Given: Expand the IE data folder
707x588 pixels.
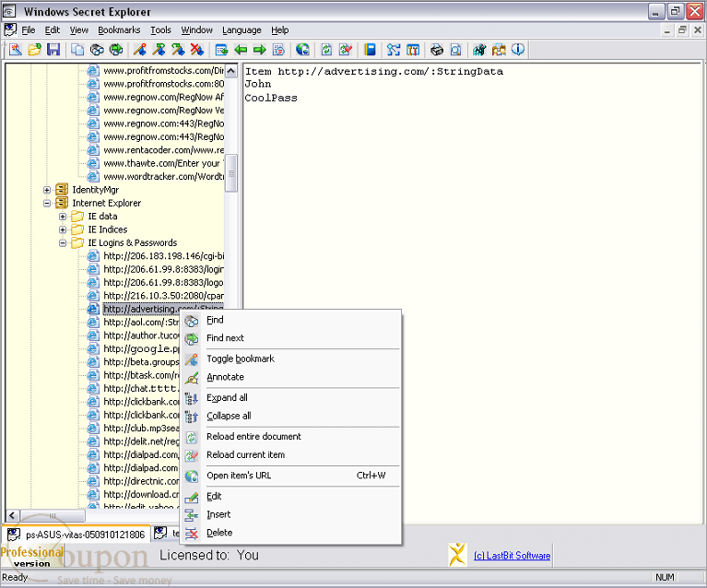Looking at the screenshot, I should pyautogui.click(x=63, y=217).
